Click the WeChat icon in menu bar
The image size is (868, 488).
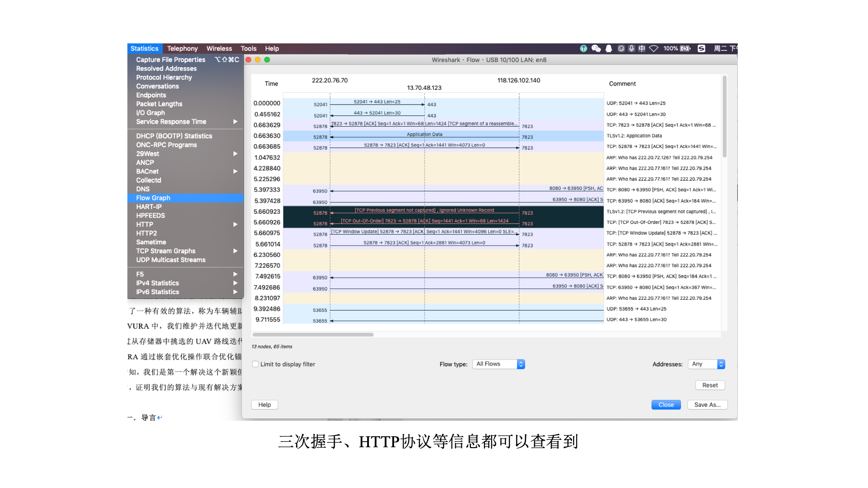pyautogui.click(x=596, y=49)
